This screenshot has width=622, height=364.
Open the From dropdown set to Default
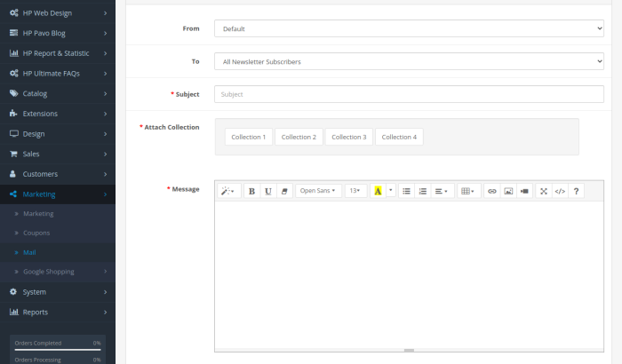[x=409, y=28]
